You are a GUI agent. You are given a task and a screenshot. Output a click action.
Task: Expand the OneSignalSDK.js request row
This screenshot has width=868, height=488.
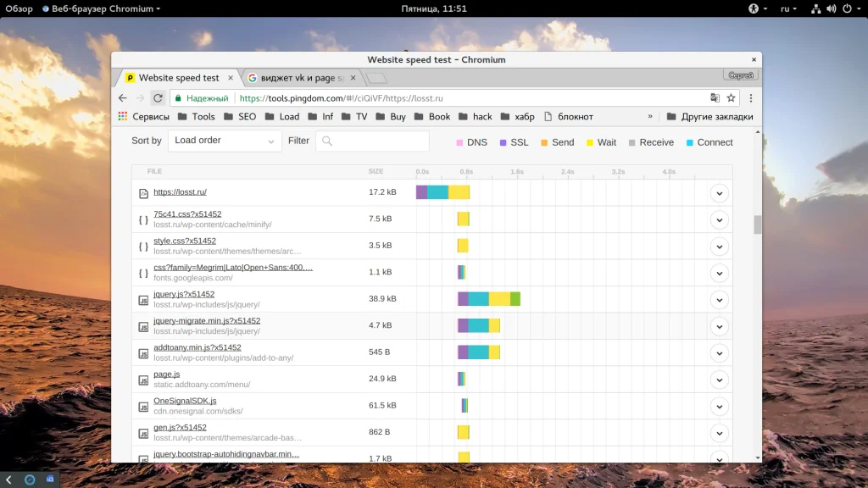pos(719,406)
